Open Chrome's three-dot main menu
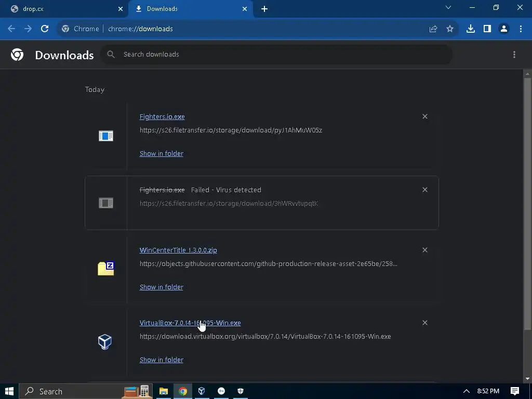 [521, 29]
